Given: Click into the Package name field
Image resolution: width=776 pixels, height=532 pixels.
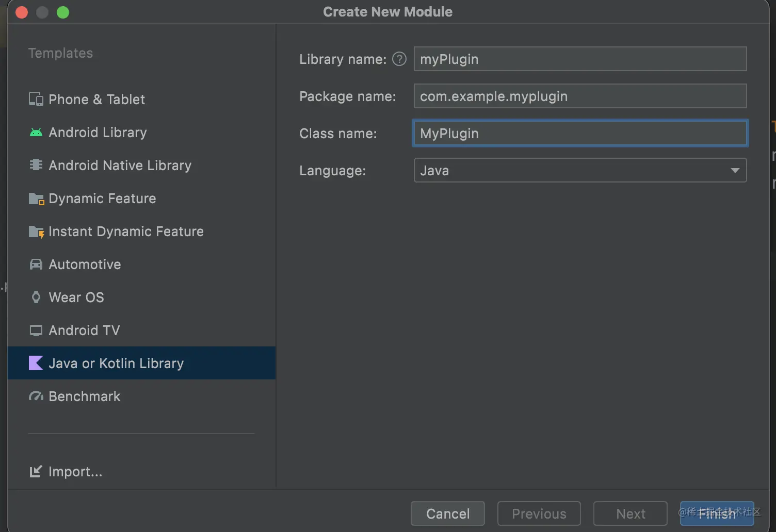Looking at the screenshot, I should click(x=580, y=96).
